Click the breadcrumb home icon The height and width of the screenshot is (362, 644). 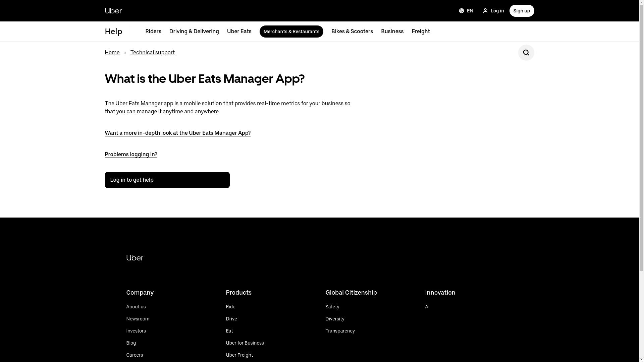(112, 52)
